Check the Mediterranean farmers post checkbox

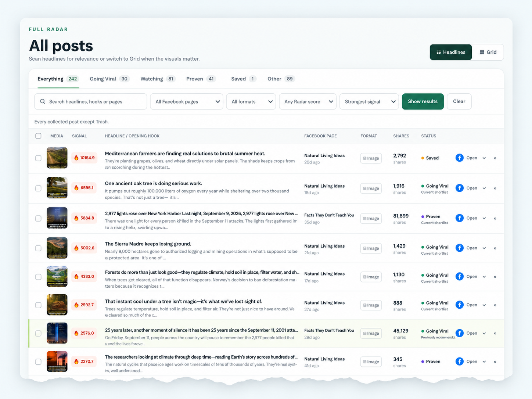(38, 158)
